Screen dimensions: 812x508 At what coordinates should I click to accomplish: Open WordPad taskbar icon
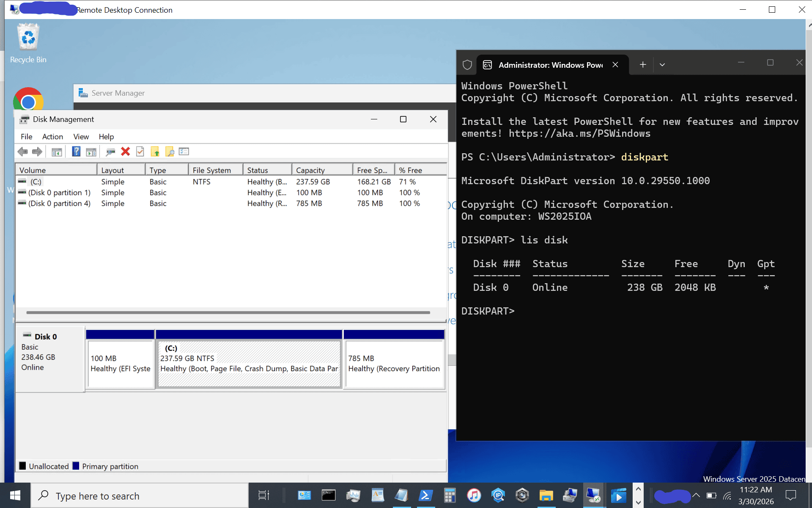tap(378, 495)
